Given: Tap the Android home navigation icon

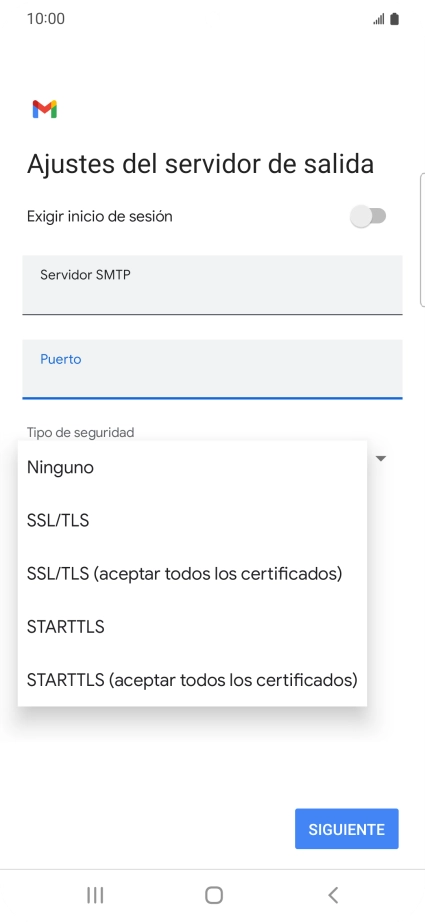Looking at the screenshot, I should [x=213, y=895].
